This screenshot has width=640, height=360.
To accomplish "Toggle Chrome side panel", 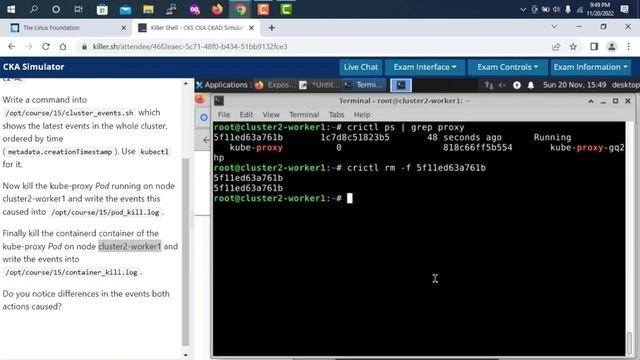I will (x=594, y=47).
